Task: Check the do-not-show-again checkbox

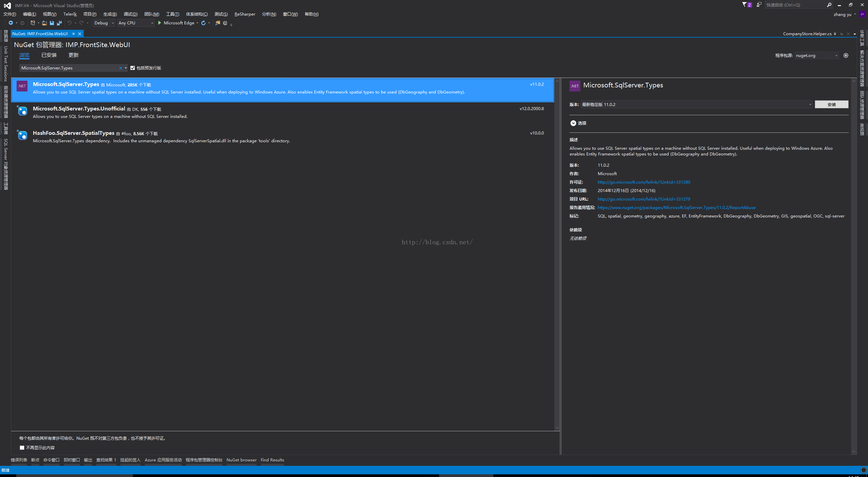Action: click(x=22, y=448)
